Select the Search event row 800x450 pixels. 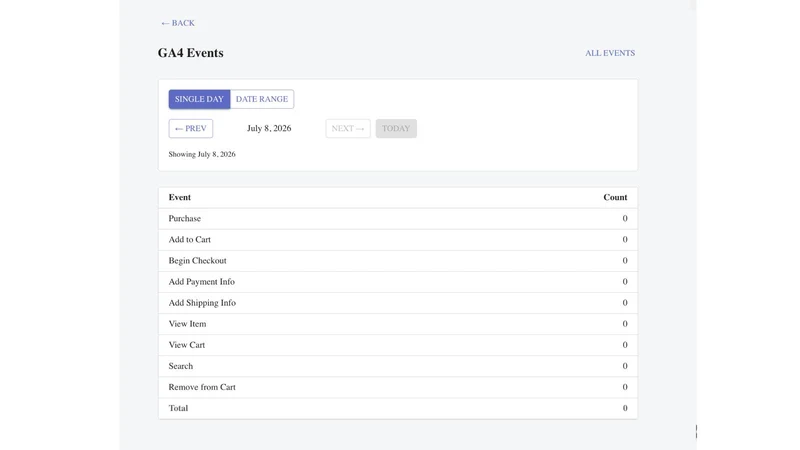(x=398, y=366)
